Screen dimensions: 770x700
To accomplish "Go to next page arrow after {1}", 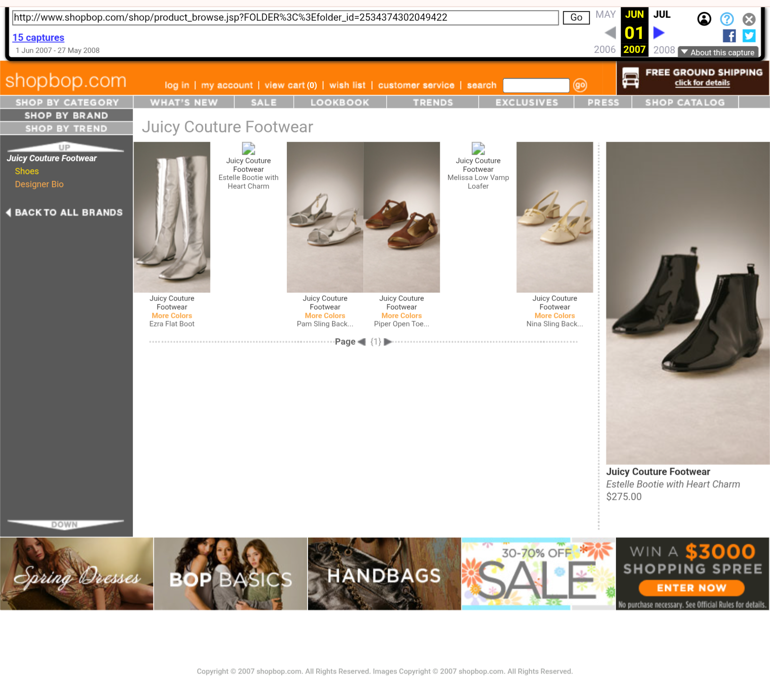I will [387, 342].
